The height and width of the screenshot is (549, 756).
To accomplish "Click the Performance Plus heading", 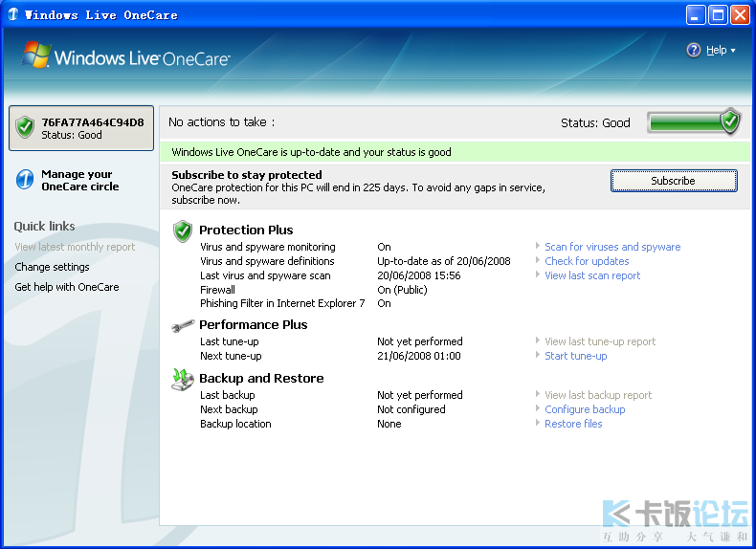I will coord(254,325).
